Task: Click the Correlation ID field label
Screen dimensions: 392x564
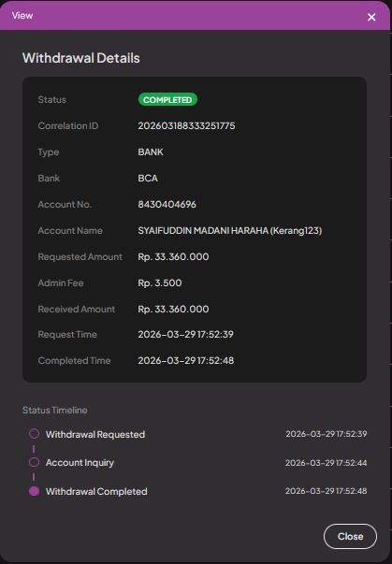Action: (x=68, y=126)
